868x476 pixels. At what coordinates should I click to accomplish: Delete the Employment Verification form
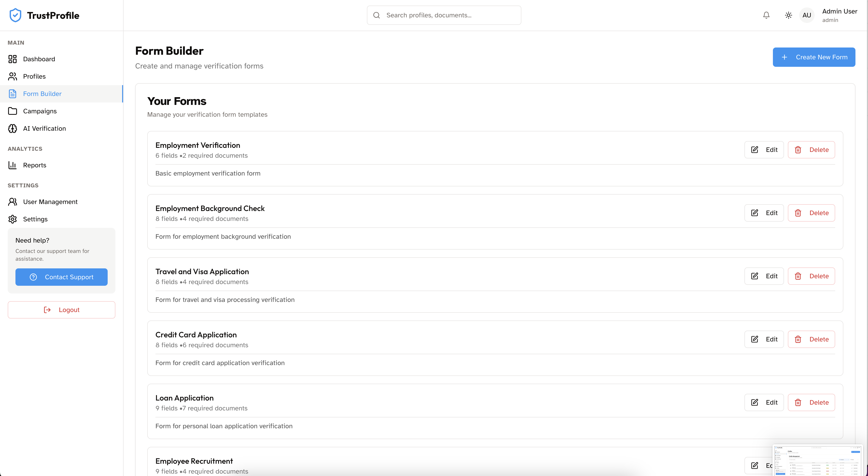click(811, 150)
